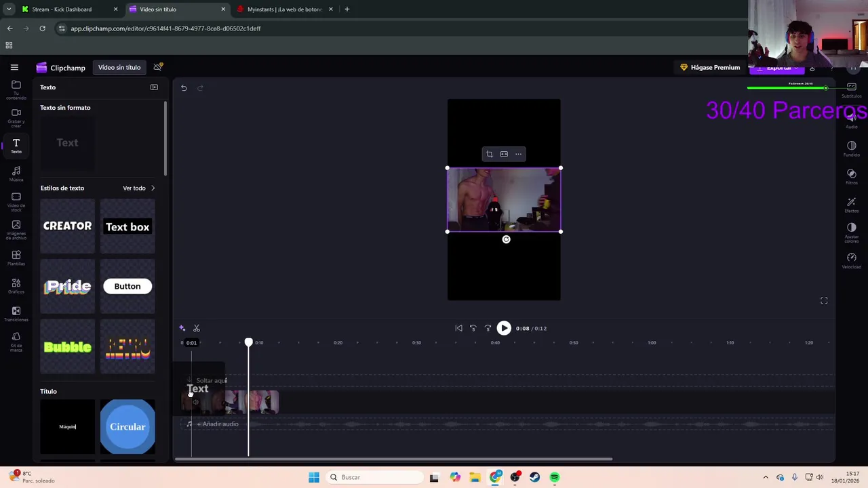This screenshot has width=868, height=488.
Task: Collapse the Texto panel with the panel icon
Action: pyautogui.click(x=154, y=87)
